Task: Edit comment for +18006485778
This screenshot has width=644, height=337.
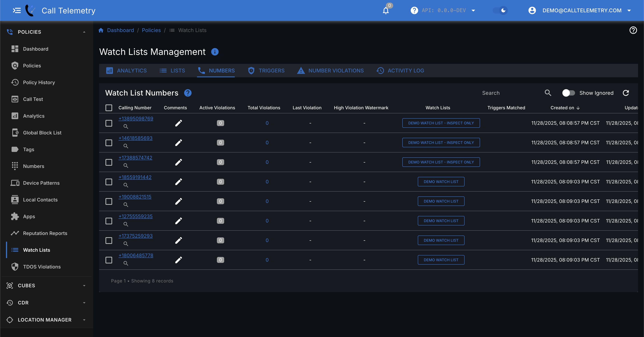Action: pyautogui.click(x=179, y=260)
